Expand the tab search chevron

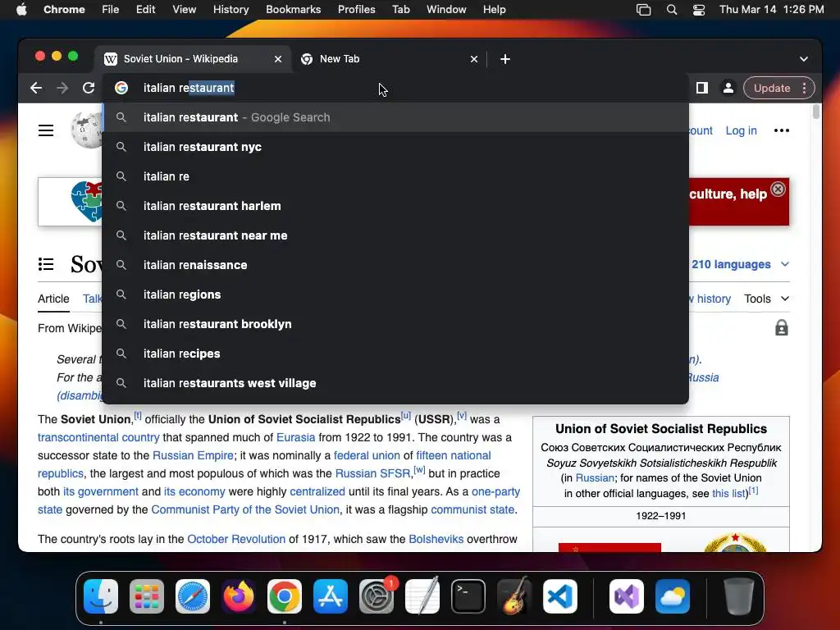coord(804,59)
